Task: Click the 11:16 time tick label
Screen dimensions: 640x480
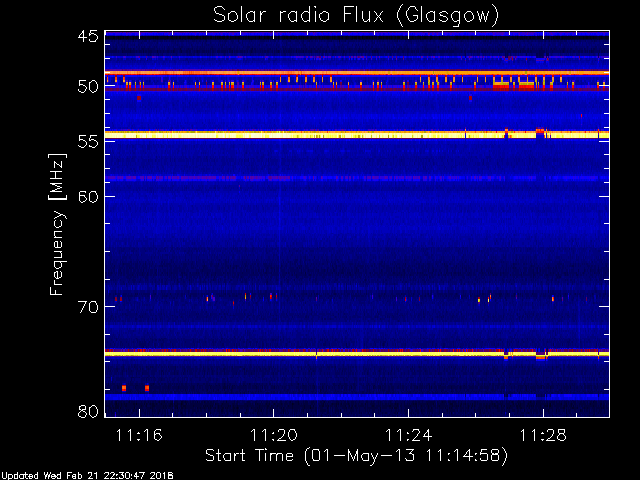Action: (139, 436)
